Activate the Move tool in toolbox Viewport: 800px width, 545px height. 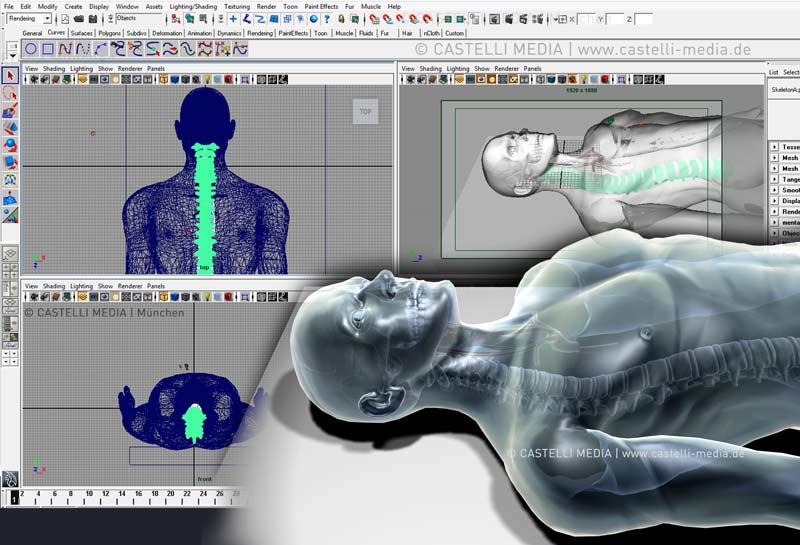pos(10,128)
